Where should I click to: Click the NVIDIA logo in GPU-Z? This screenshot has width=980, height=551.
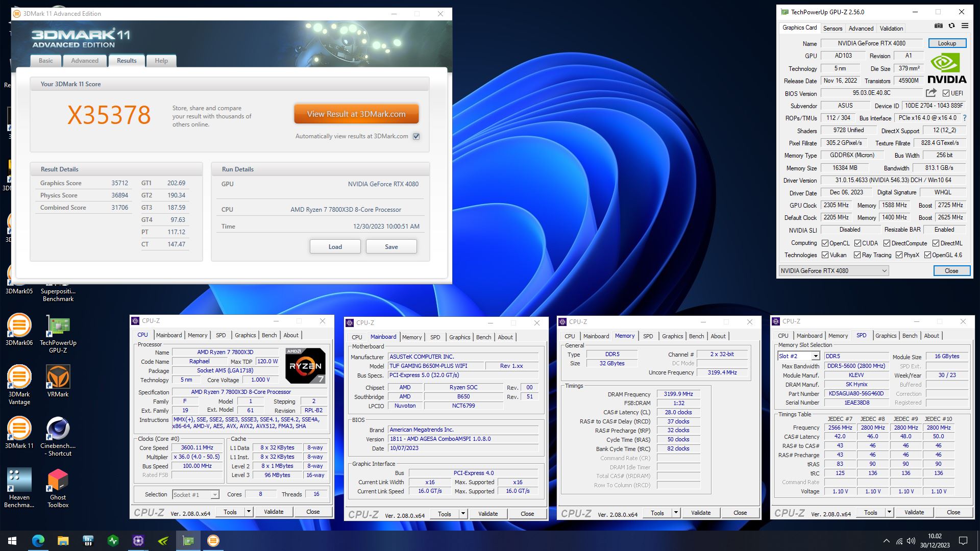coord(947,68)
